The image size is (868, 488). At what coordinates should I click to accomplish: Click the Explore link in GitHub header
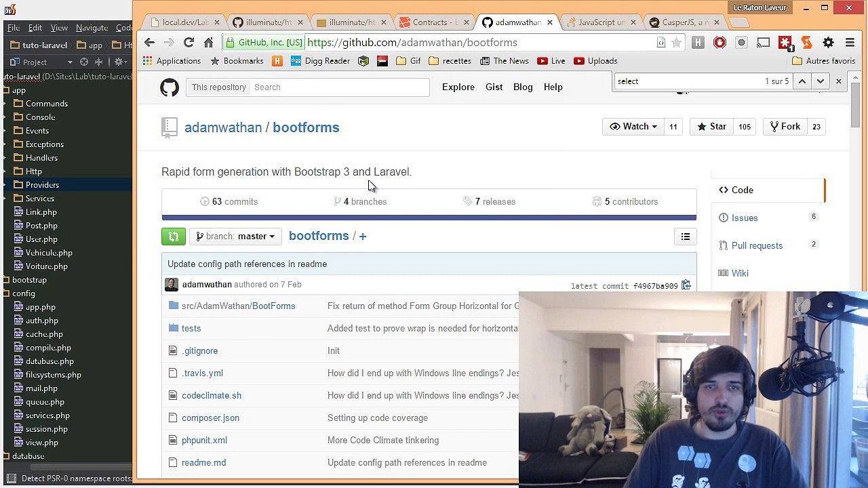(458, 87)
